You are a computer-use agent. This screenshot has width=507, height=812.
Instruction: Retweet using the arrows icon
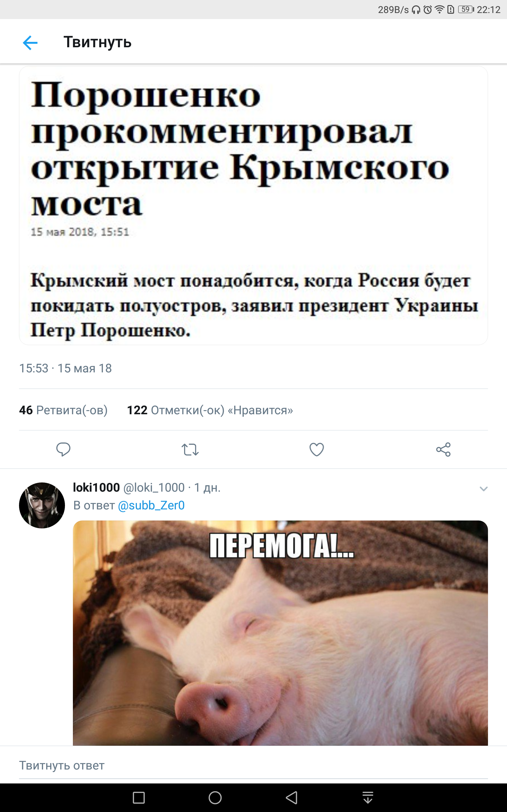tap(190, 450)
